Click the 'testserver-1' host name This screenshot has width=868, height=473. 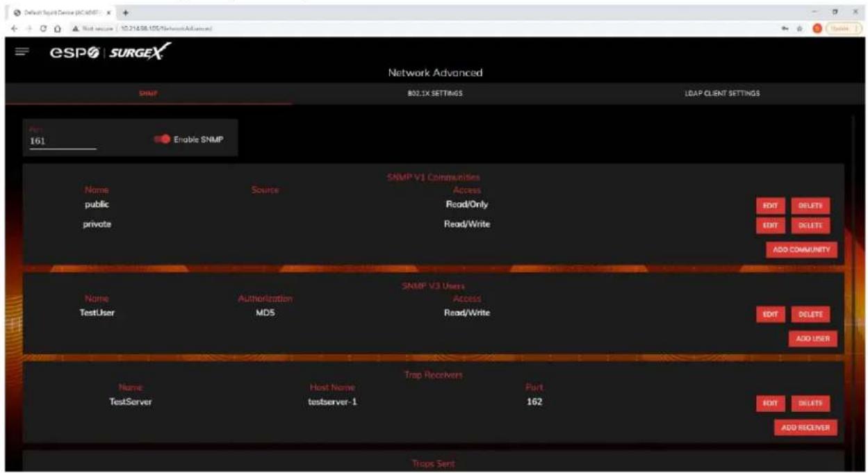tap(332, 402)
